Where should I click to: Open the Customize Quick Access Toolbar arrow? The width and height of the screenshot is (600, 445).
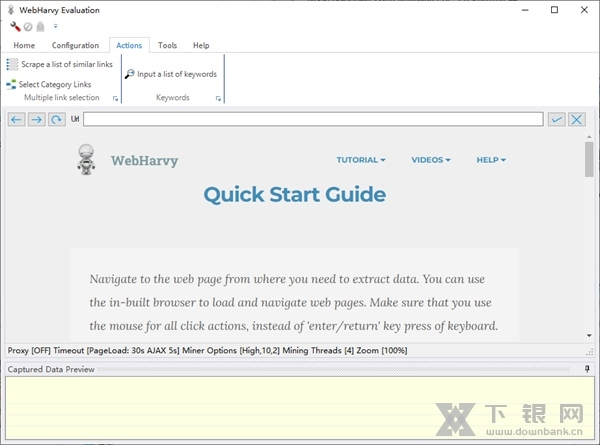pyautogui.click(x=55, y=27)
